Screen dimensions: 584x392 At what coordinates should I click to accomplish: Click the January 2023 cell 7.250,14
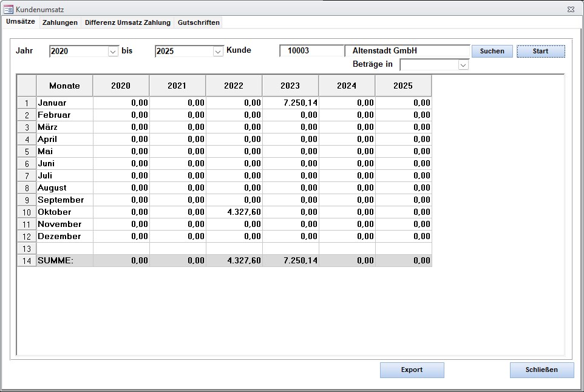tap(291, 103)
